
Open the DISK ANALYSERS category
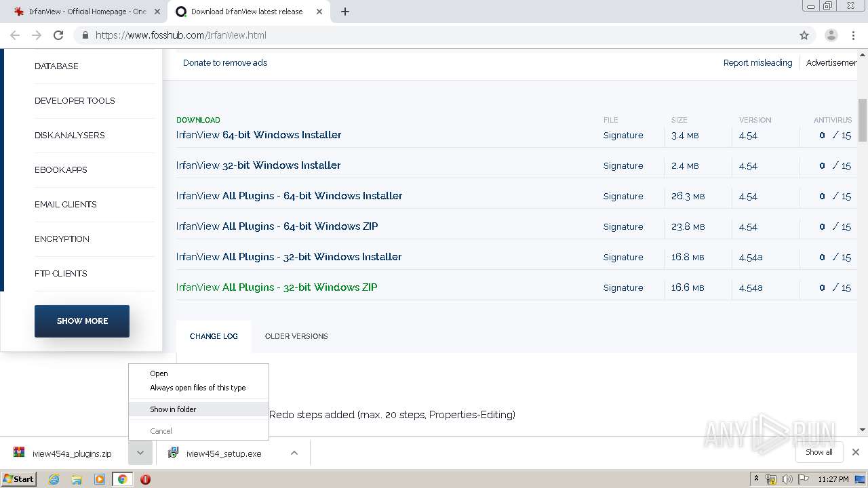69,136
